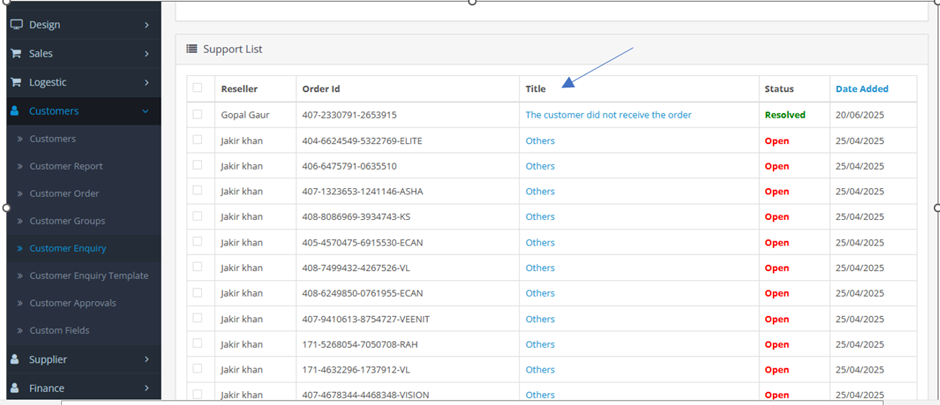Click the Customers person icon
Screen dimensions: 940x405
[16, 111]
